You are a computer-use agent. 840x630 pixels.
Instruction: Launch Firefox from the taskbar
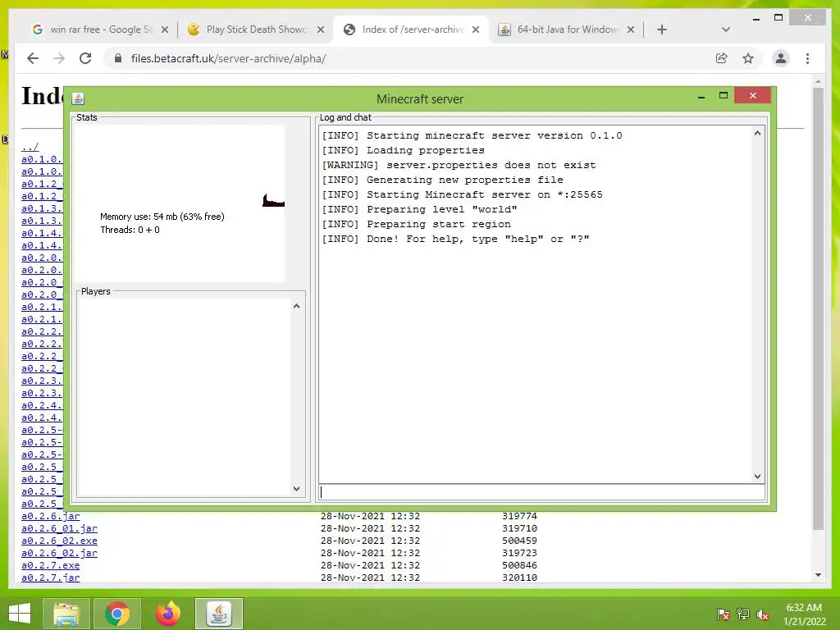pyautogui.click(x=167, y=614)
